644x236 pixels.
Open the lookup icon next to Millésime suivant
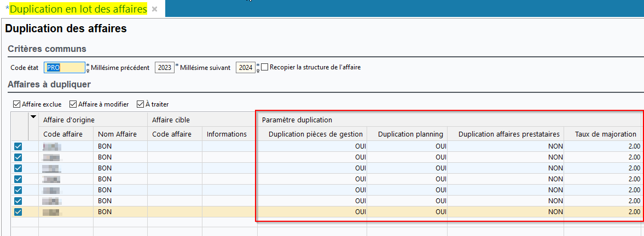[258, 71]
